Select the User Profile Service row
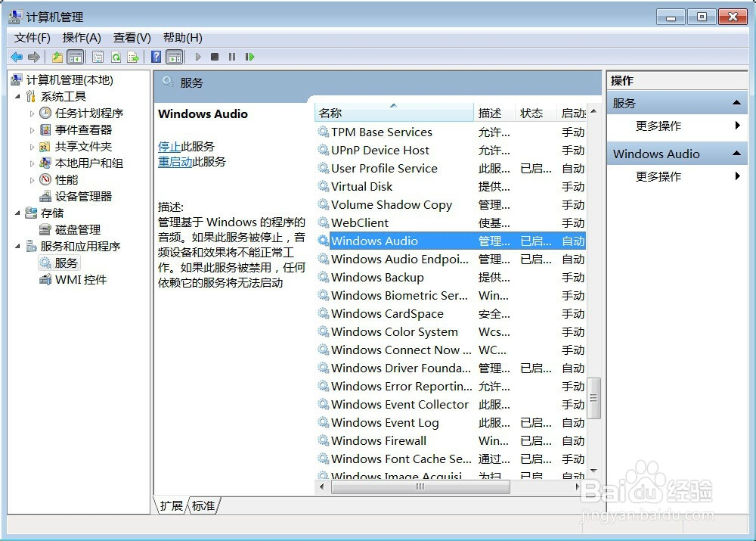 tap(451, 169)
